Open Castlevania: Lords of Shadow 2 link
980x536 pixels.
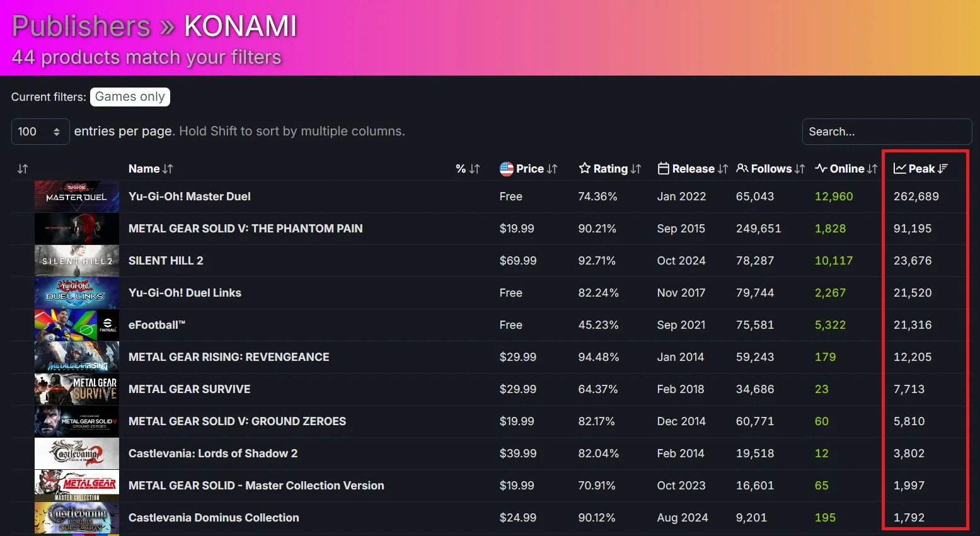213,453
